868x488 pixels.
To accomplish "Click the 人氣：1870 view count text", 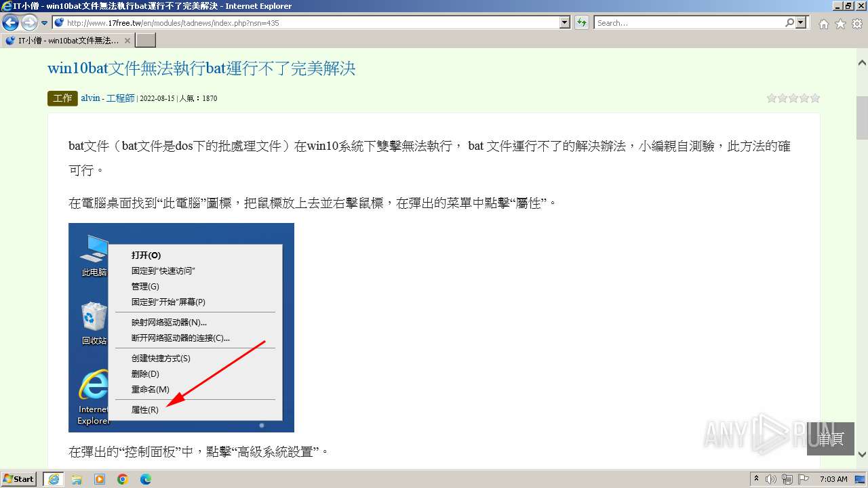I will (198, 98).
